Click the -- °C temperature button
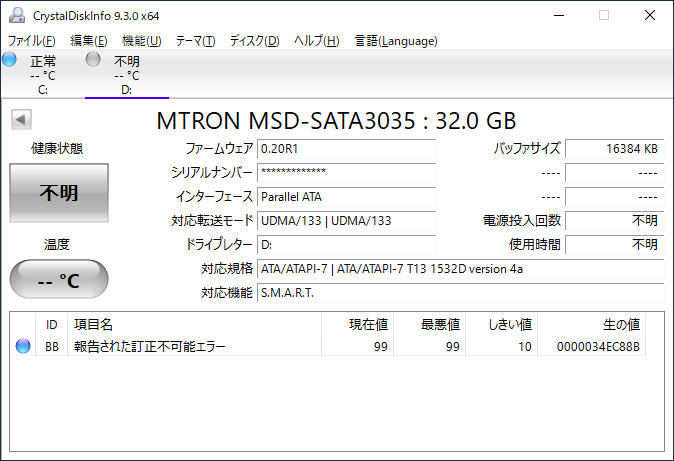The height and width of the screenshot is (461, 674). 59,279
